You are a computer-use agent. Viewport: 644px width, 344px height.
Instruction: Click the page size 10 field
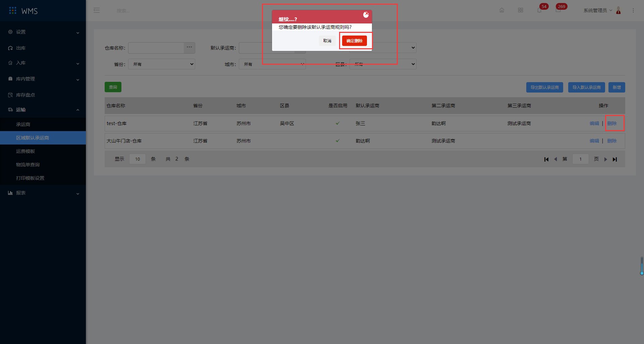coord(138,159)
